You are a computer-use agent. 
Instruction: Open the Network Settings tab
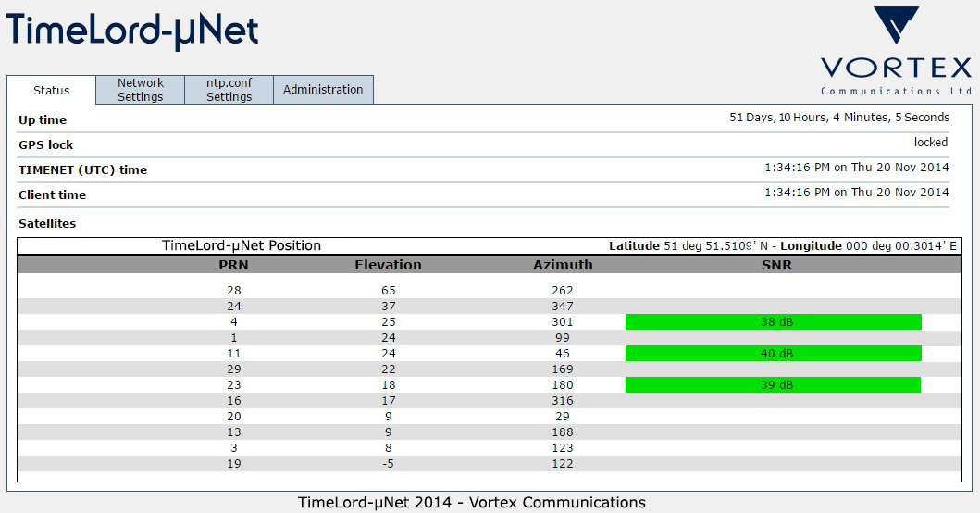140,90
